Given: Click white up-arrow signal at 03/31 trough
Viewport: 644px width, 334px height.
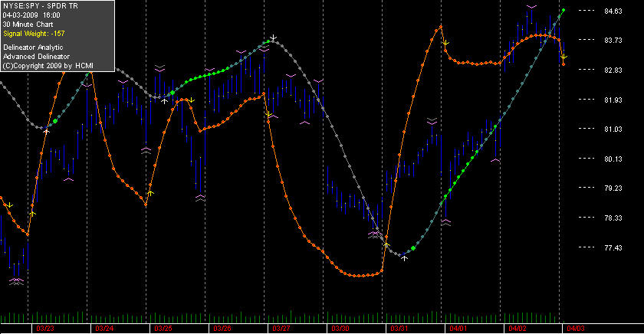Looking at the screenshot, I should 404,257.
